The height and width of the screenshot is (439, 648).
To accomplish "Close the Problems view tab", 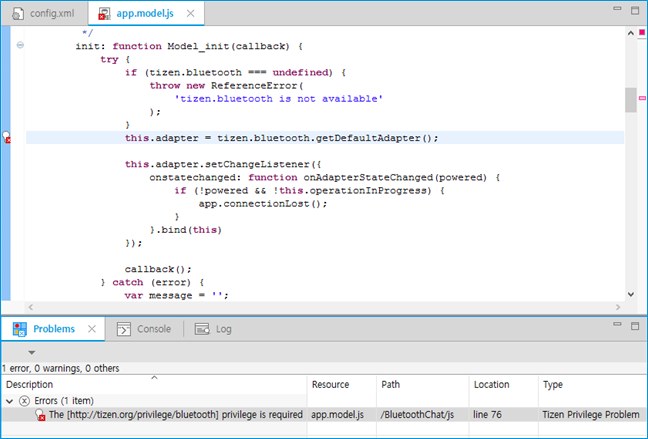I will (x=90, y=328).
